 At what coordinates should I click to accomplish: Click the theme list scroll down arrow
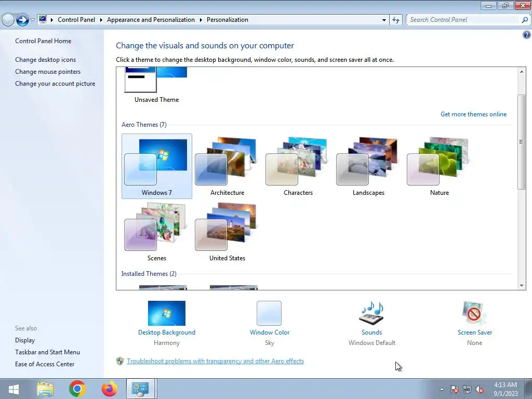pos(522,286)
